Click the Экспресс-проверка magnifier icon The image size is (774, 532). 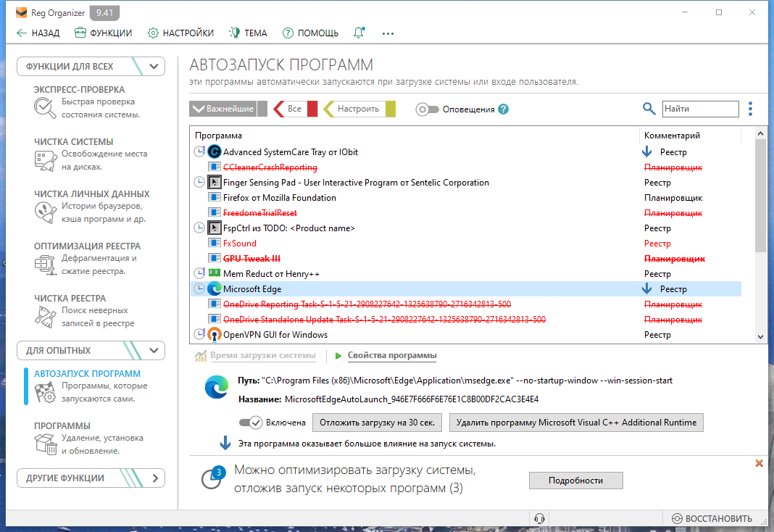tap(46, 107)
